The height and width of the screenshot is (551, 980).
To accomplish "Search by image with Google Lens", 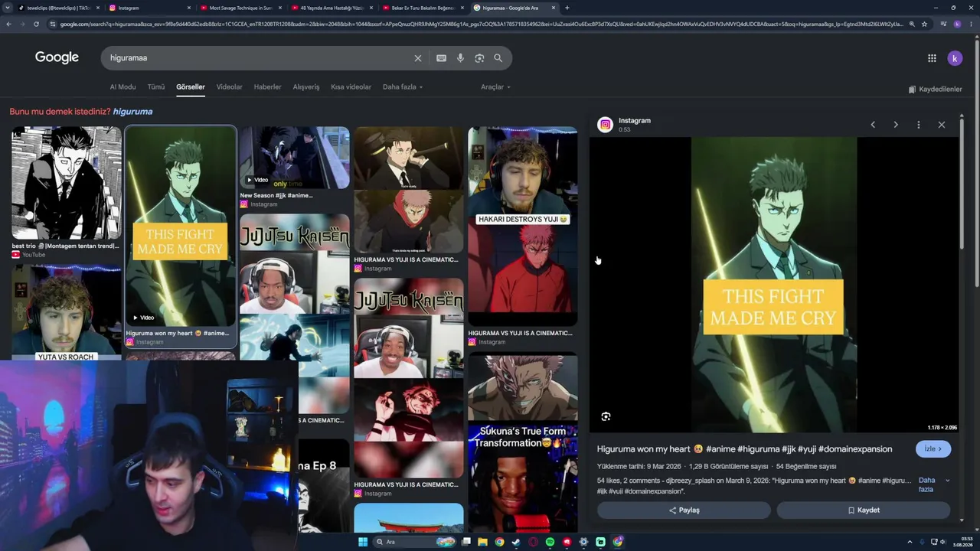I will point(479,58).
